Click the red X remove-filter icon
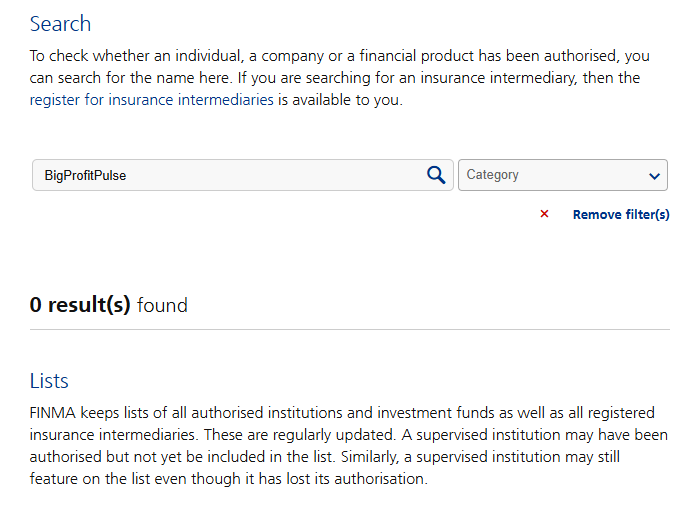This screenshot has width=689, height=505. tap(544, 214)
